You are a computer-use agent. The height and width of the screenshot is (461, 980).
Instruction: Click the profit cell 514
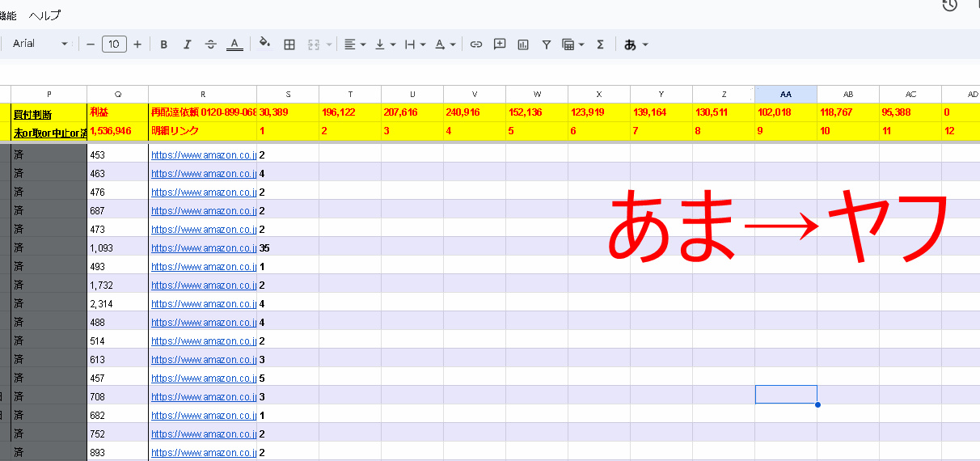click(118, 340)
